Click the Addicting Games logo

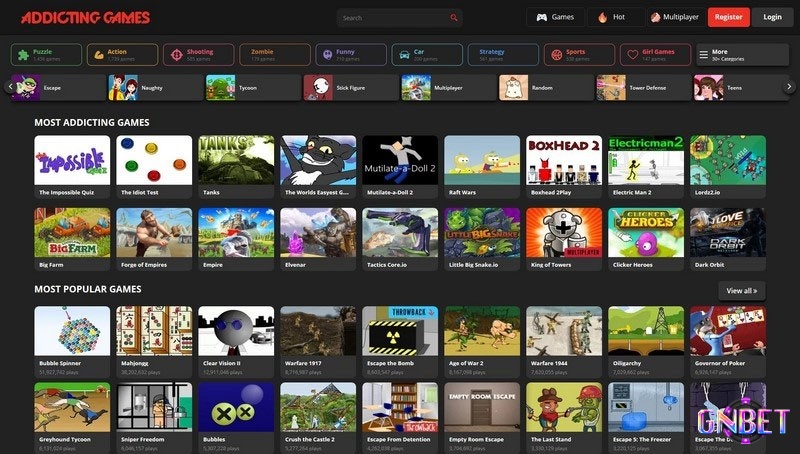(x=85, y=18)
